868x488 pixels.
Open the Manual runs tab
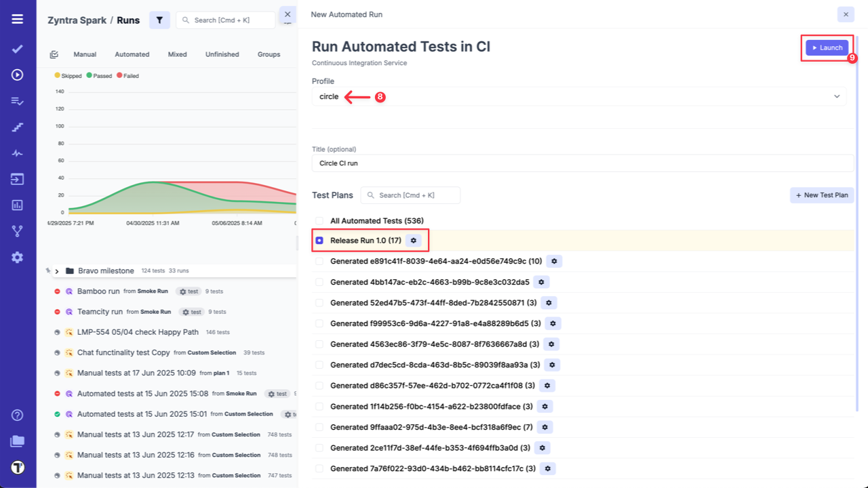coord(85,54)
